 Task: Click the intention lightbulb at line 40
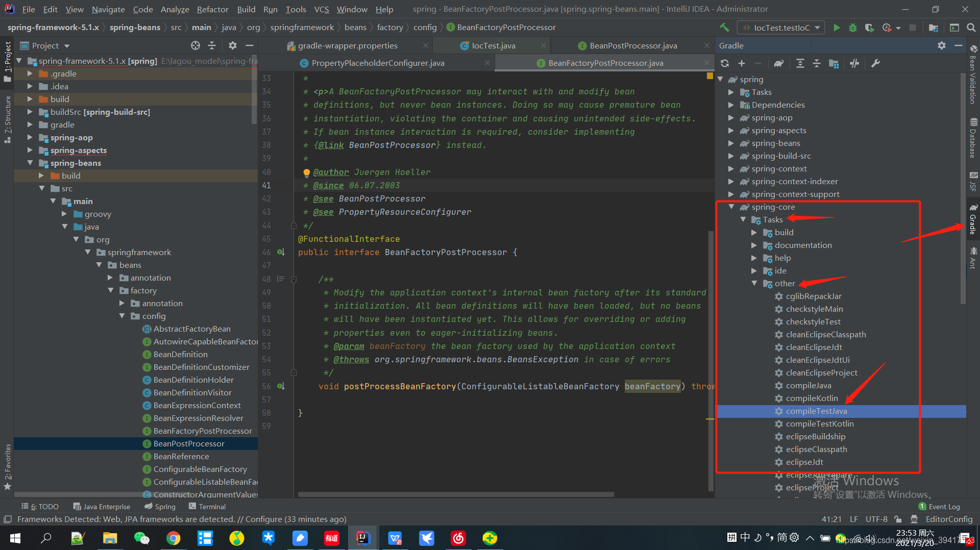[307, 172]
